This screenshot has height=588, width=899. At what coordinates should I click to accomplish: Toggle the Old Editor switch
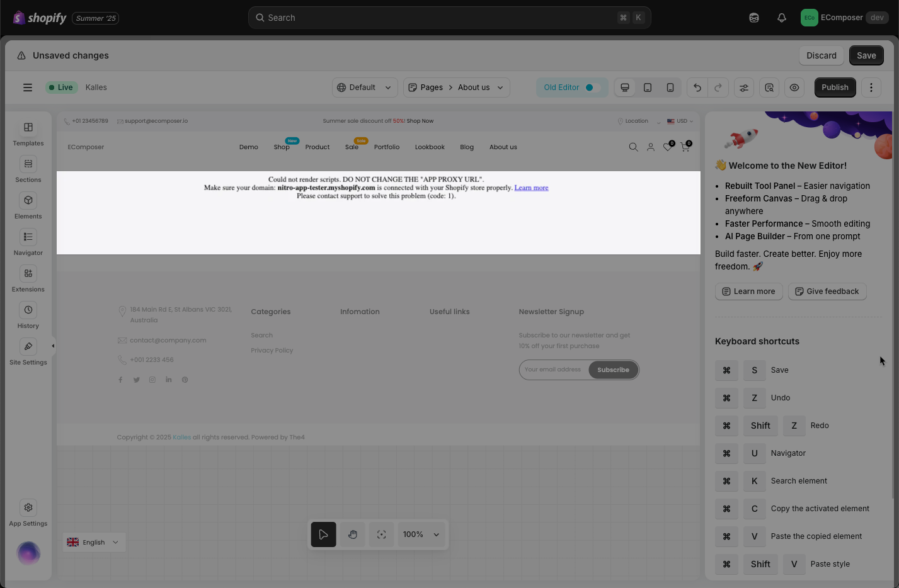pyautogui.click(x=590, y=88)
